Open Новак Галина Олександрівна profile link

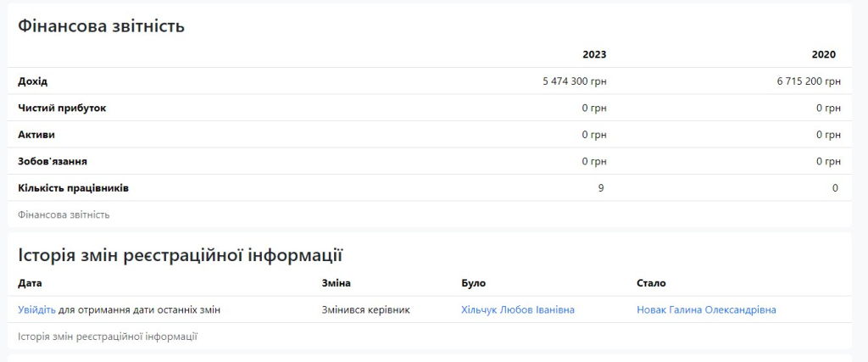706,310
